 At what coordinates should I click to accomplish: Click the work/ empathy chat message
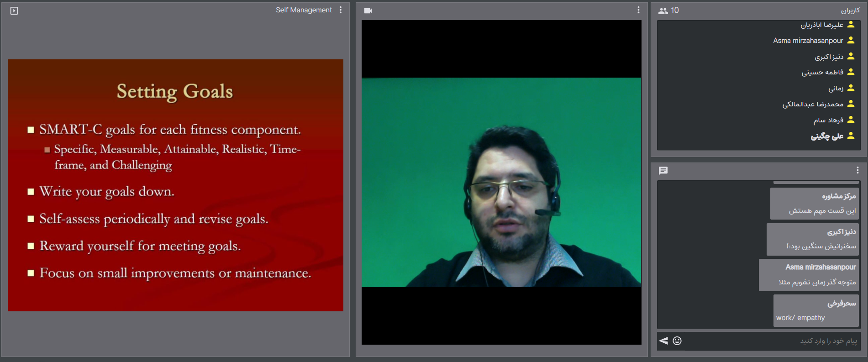(x=816, y=311)
